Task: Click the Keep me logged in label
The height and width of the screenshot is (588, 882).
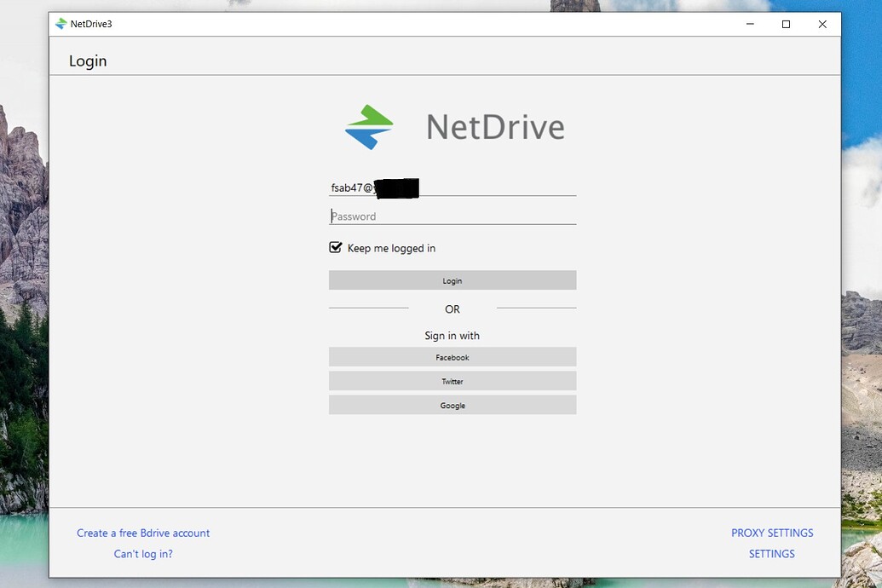Action: (391, 248)
